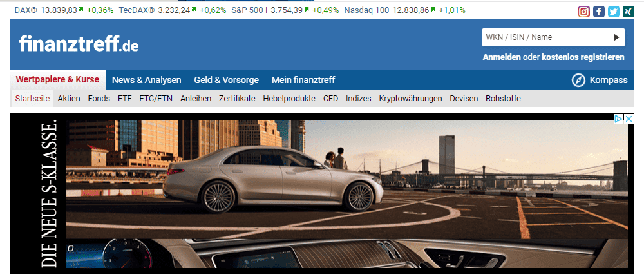The image size is (644, 279).
Task: Click the Nasdaq value 12.838,86
Action: point(411,10)
